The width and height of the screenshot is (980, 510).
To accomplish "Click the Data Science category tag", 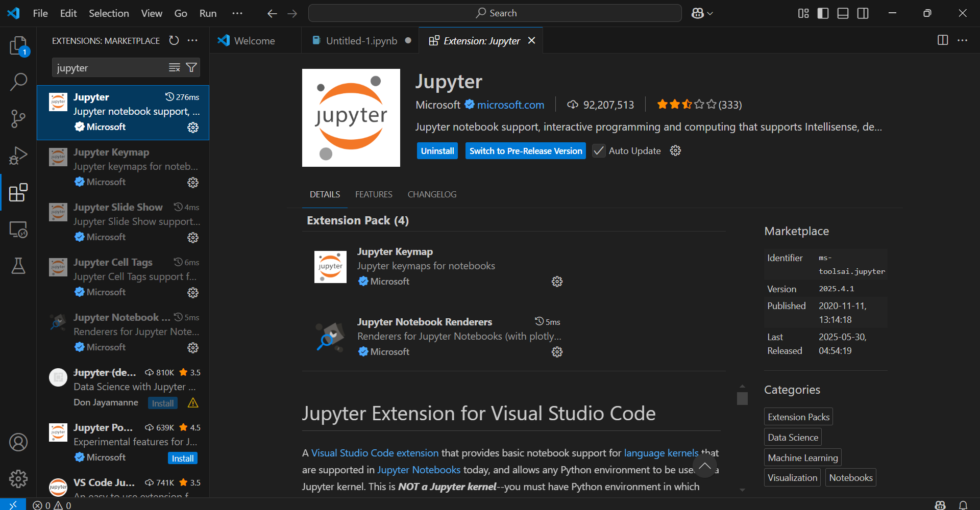I will [x=793, y=438].
